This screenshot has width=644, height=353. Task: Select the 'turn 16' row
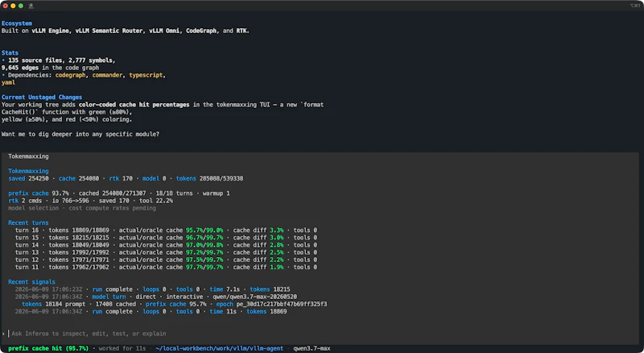(x=166, y=230)
